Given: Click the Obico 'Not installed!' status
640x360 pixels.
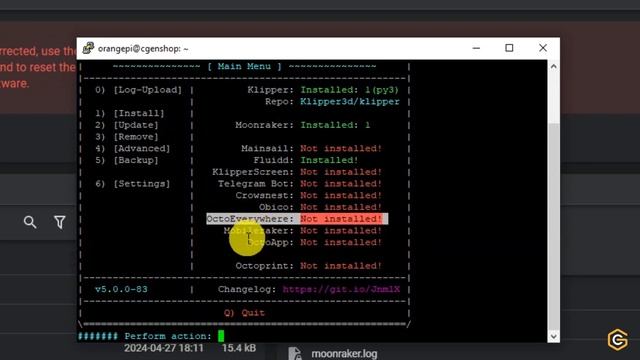Looking at the screenshot, I should point(341,207).
